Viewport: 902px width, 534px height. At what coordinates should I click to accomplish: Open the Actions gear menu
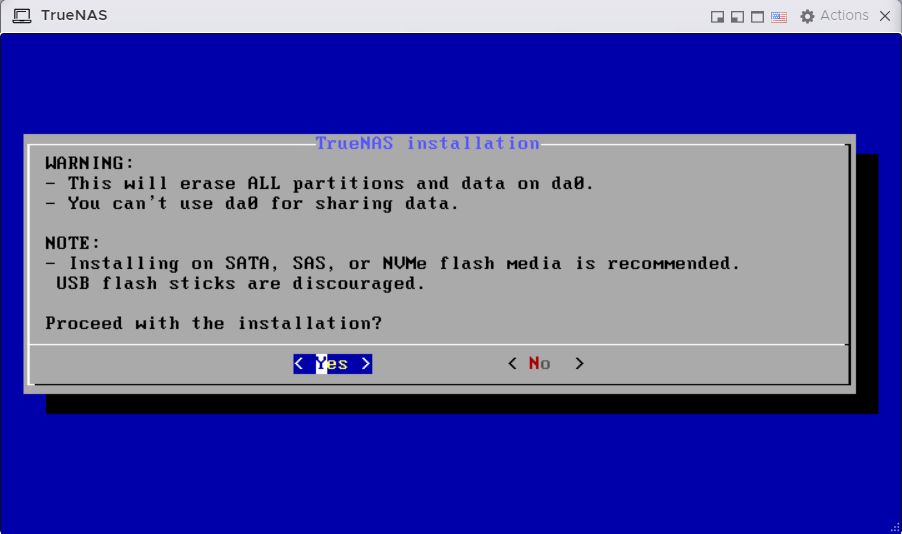pyautogui.click(x=834, y=16)
